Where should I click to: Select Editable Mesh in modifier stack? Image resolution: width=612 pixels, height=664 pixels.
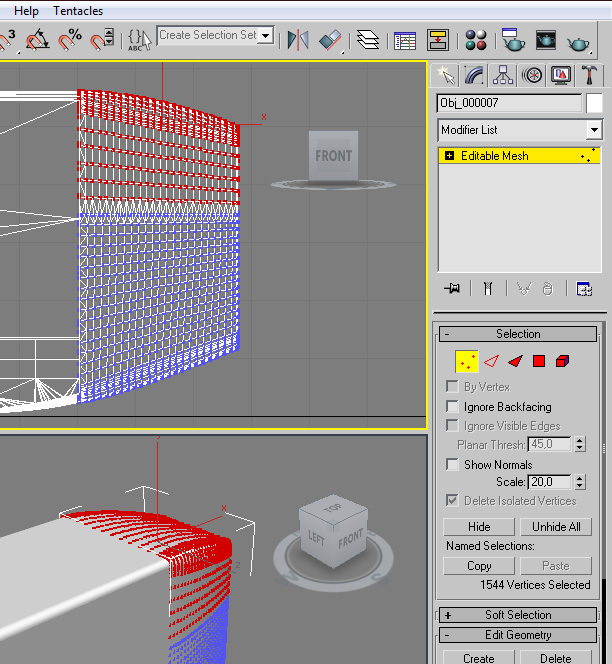coord(519,155)
